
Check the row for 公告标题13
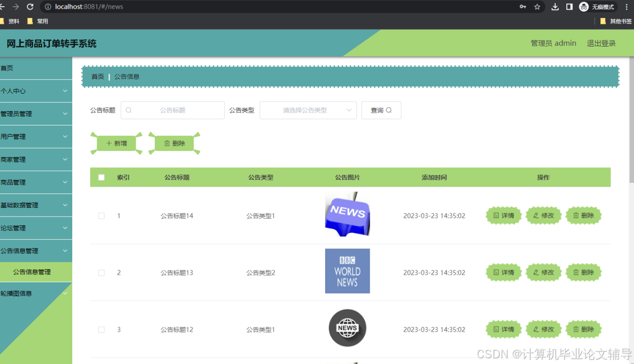point(101,273)
